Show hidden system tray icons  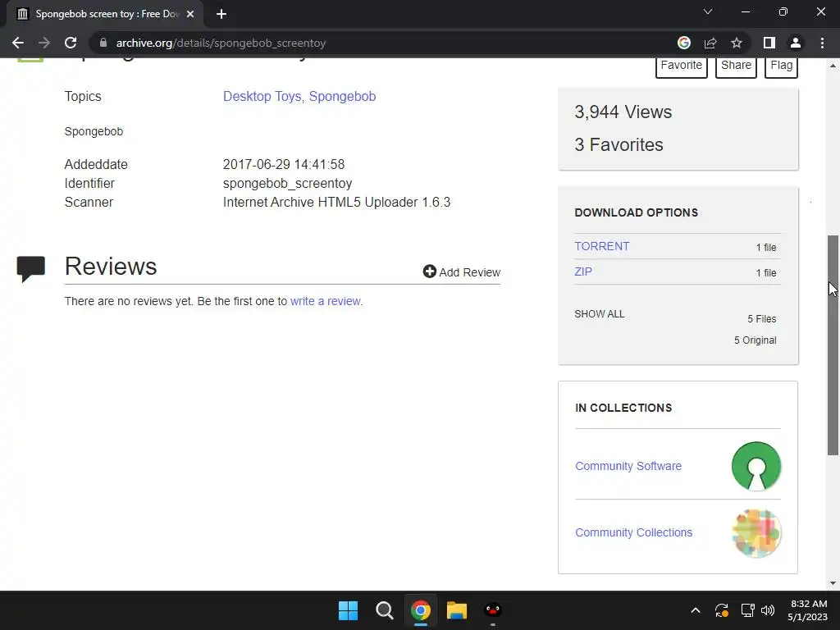coord(696,610)
